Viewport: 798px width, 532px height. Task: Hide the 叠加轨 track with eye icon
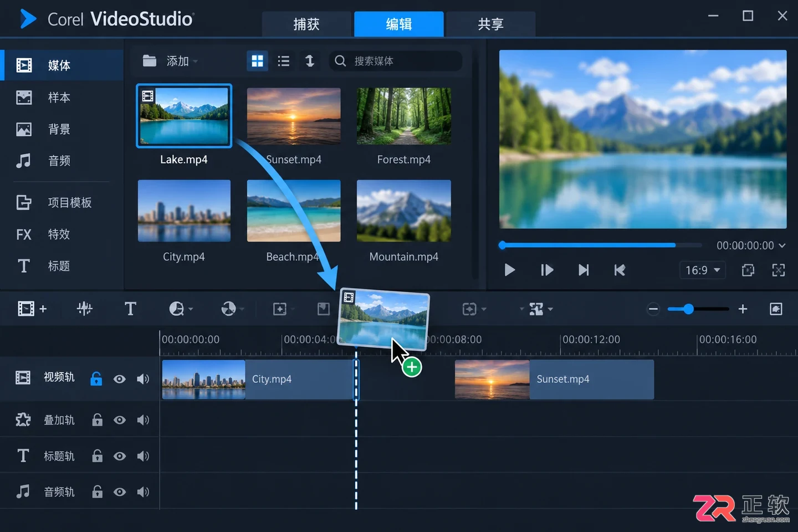click(x=120, y=420)
